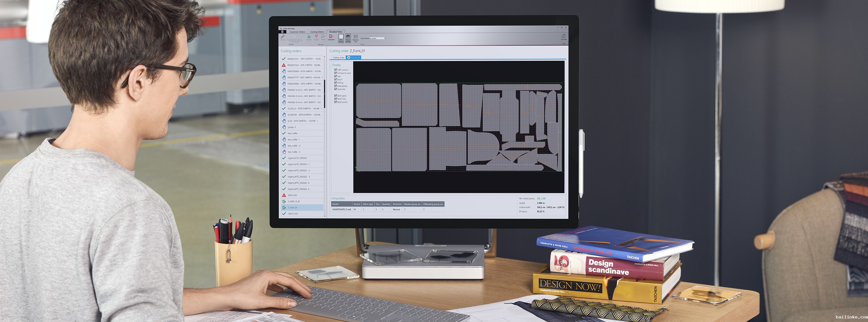Toggle the Fill Pieces tool
This screenshot has width=868, height=322.
[x=341, y=37]
